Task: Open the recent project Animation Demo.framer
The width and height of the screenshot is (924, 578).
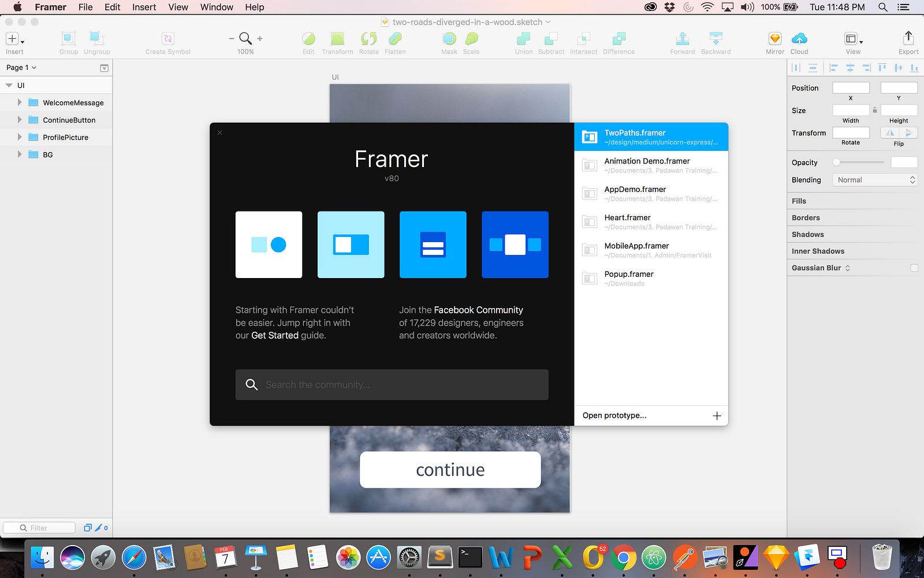Action: [651, 165]
